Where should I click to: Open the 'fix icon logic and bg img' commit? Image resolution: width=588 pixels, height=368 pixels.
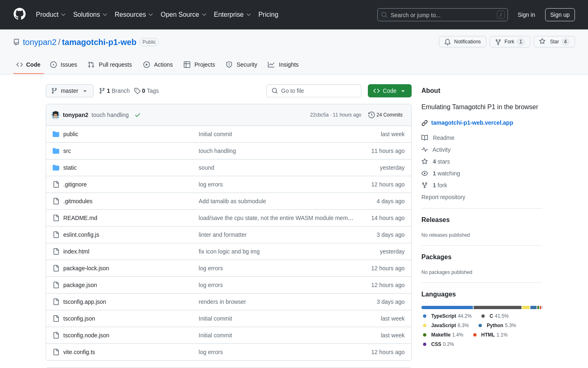point(229,251)
